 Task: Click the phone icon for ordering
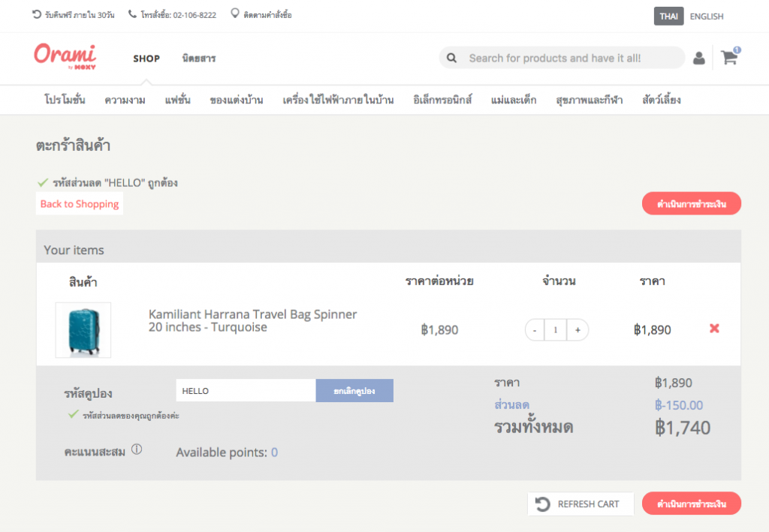[132, 14]
